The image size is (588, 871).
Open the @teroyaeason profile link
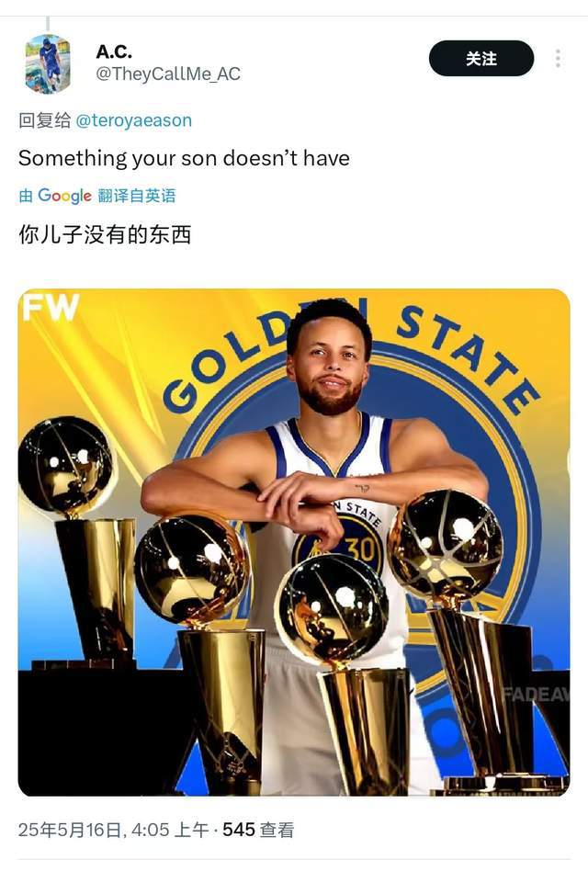point(133,120)
